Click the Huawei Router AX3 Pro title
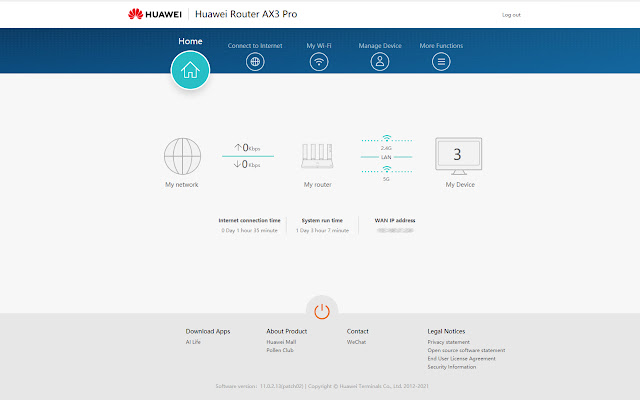Image resolution: width=640 pixels, height=400 pixels. pos(246,14)
